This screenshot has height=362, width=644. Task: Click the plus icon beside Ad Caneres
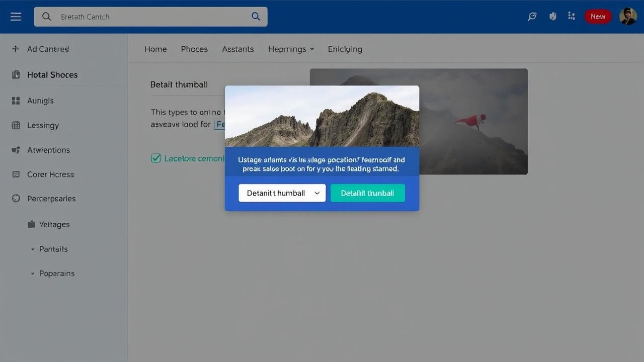pyautogui.click(x=16, y=49)
